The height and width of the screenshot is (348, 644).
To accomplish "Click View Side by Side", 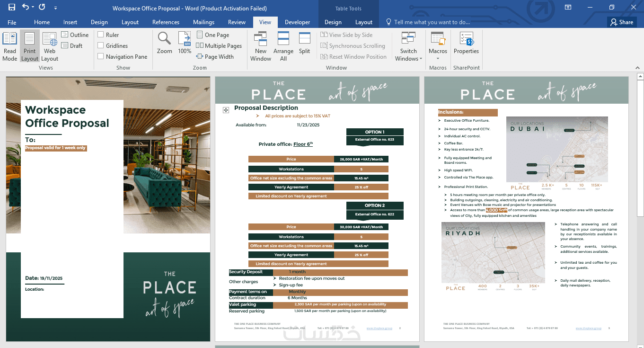I will (x=346, y=35).
